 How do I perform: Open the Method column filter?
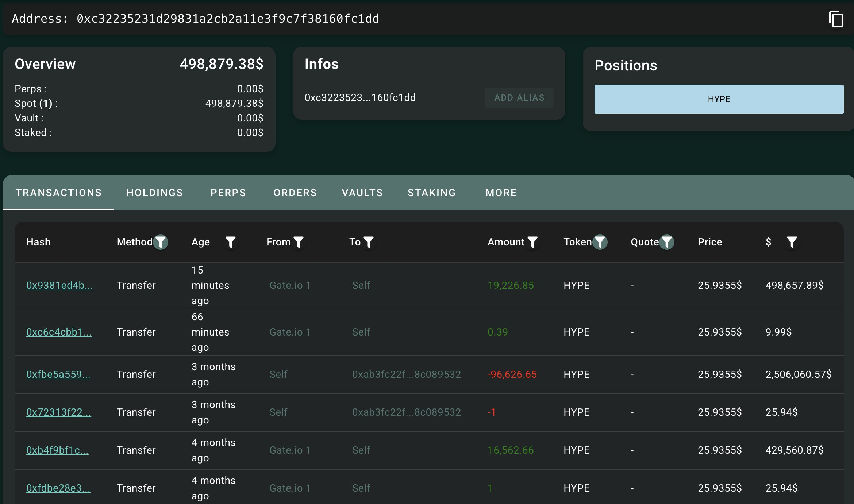(161, 242)
